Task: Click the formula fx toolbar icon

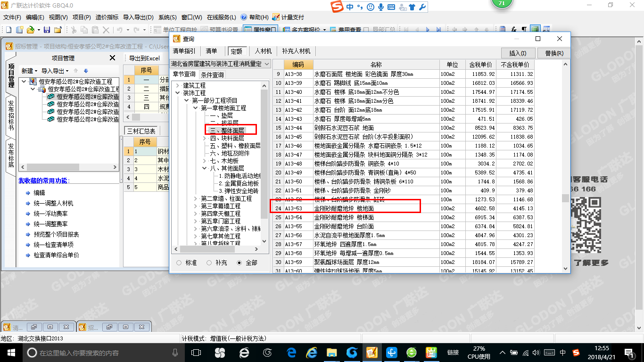Action: point(513,30)
